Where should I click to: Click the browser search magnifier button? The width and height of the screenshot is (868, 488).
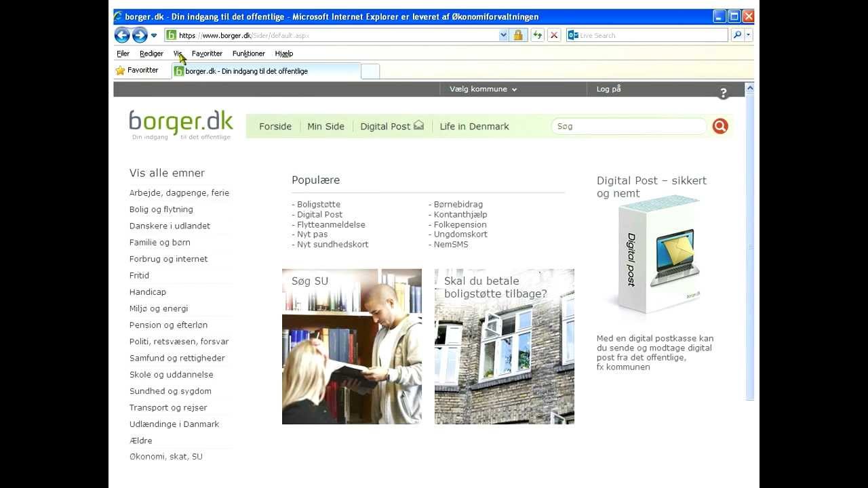[737, 35]
